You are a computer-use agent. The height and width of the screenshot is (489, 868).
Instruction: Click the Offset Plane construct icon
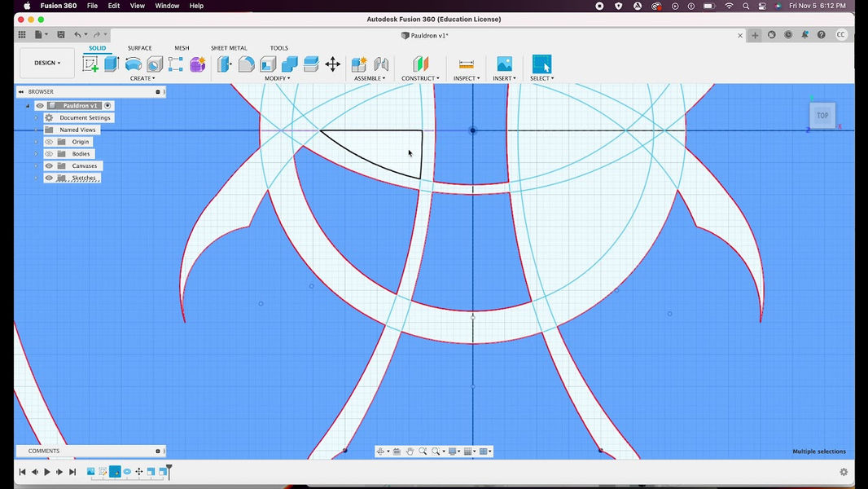(420, 64)
